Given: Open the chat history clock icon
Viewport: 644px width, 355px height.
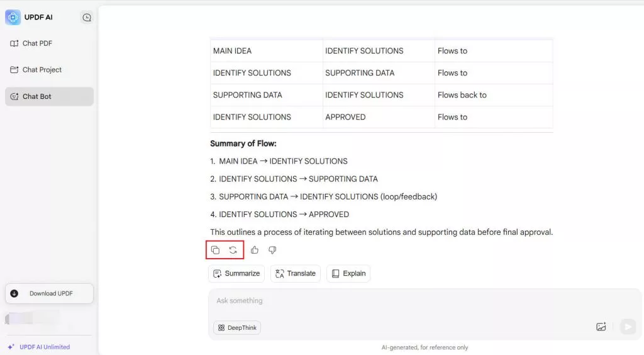Looking at the screenshot, I should pos(87,18).
